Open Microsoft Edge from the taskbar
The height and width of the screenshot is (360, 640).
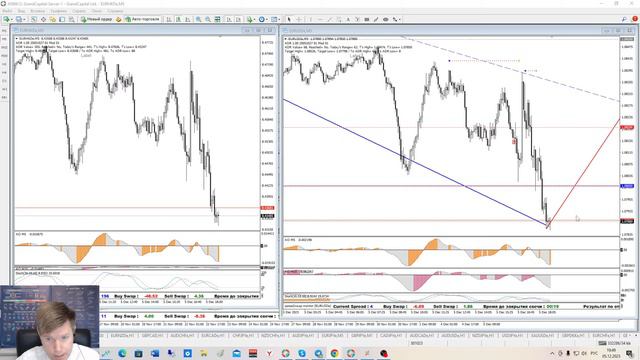(122, 353)
